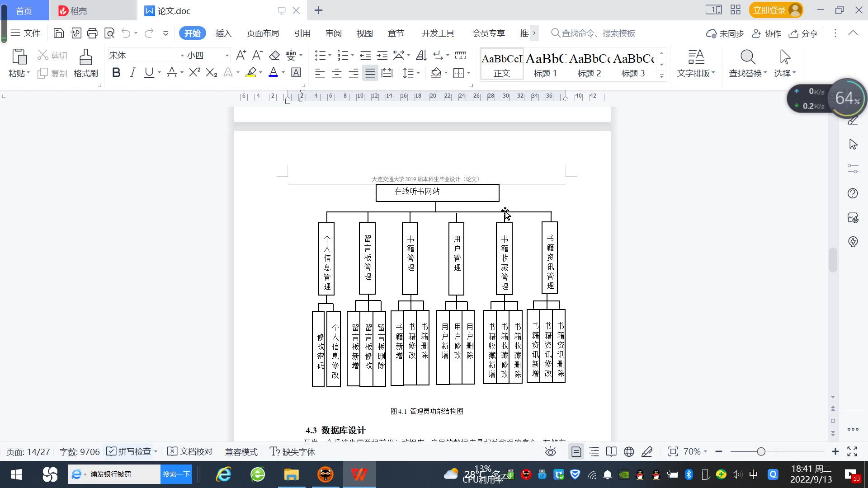The width and height of the screenshot is (868, 488).
Task: Open the 审阅 ribbon tab
Action: [333, 33]
